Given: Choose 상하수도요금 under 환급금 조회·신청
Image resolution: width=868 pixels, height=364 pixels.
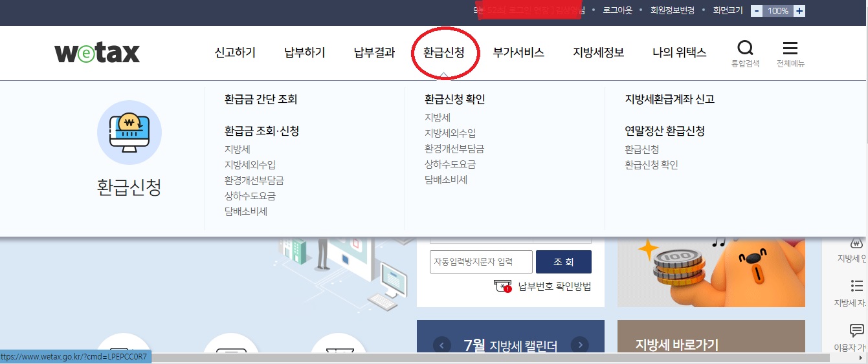Looking at the screenshot, I should click(x=250, y=196).
